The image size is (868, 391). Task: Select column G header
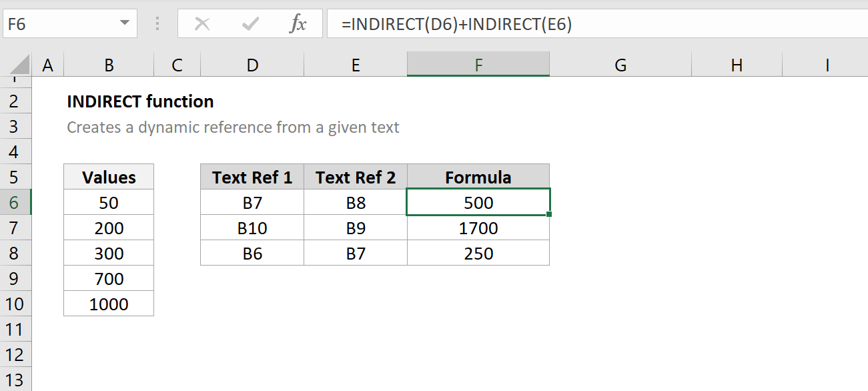tap(620, 65)
